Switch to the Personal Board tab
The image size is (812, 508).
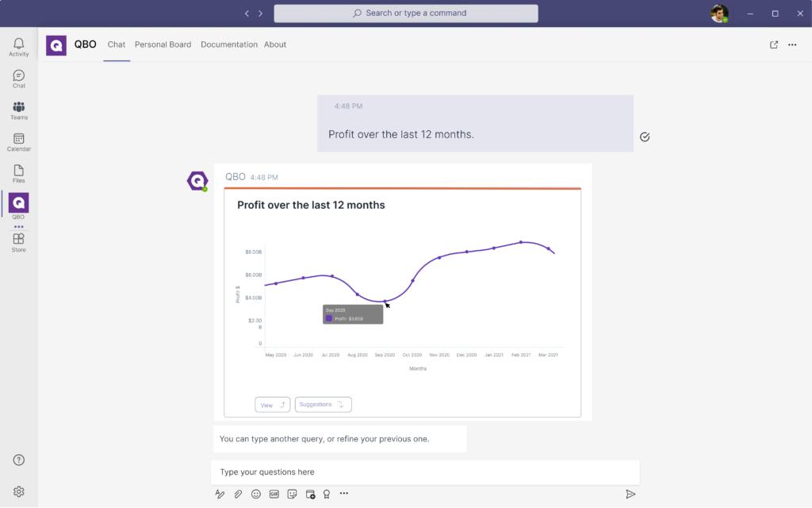163,44
